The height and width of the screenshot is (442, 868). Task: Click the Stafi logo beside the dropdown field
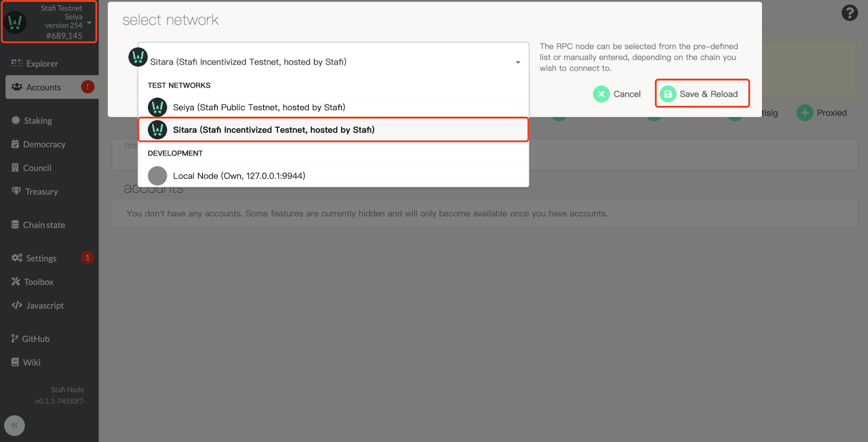coord(138,56)
